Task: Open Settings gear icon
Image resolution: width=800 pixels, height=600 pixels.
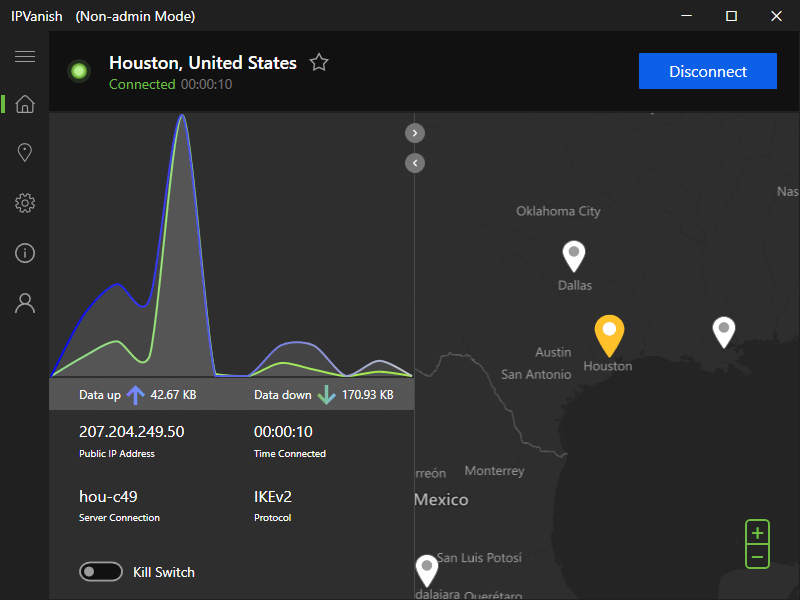Action: coord(25,203)
